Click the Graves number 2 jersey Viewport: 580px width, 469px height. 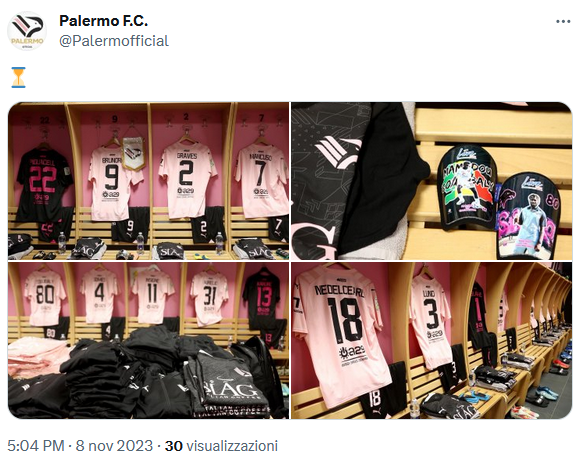(x=187, y=179)
